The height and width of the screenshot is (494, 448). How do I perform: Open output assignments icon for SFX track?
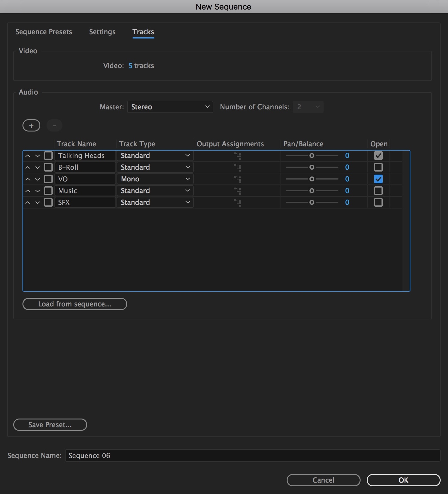pyautogui.click(x=237, y=203)
